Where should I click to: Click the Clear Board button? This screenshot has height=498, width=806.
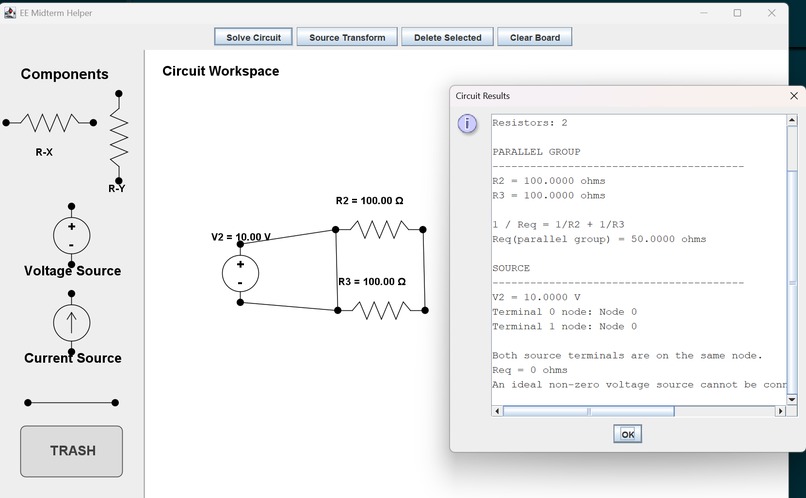click(x=535, y=37)
